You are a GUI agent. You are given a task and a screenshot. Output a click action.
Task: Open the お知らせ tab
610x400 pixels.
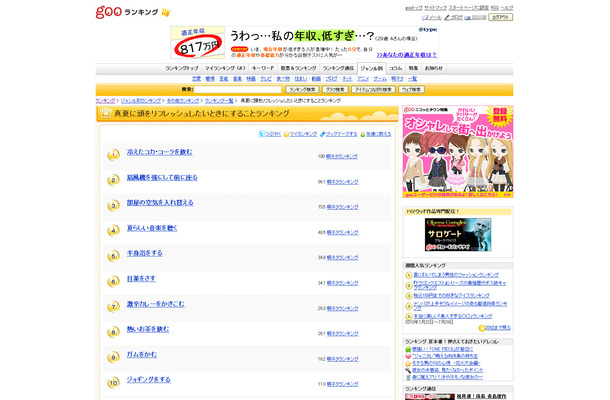[x=434, y=68]
